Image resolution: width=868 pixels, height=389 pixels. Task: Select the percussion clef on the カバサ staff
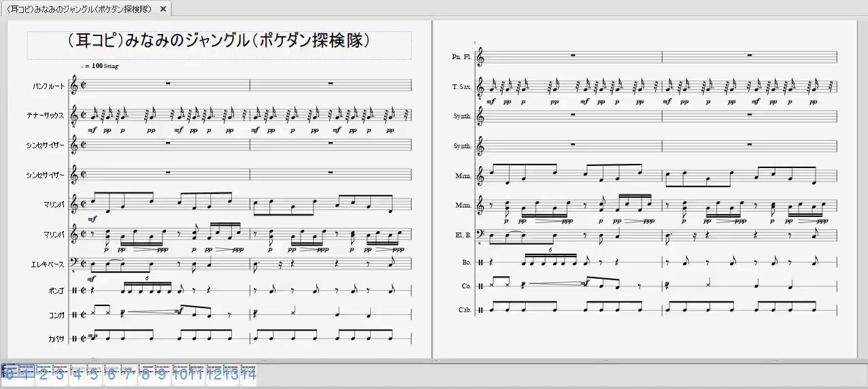point(73,338)
